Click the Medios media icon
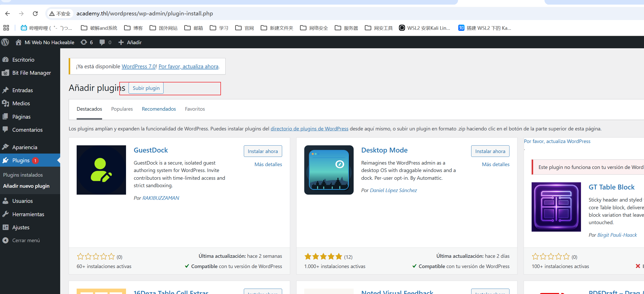Screen dimensions: 644x294 (x=5, y=103)
